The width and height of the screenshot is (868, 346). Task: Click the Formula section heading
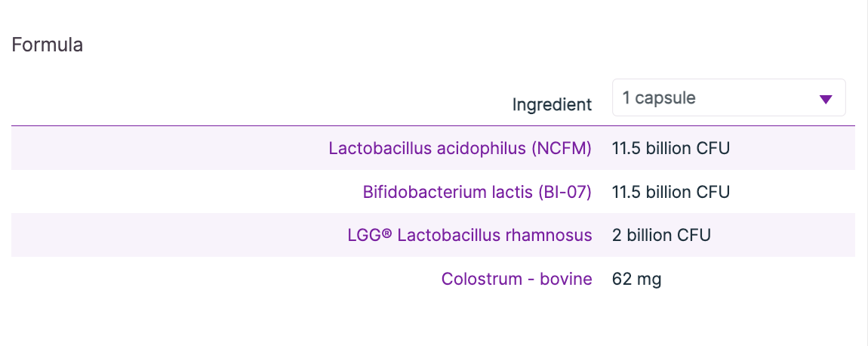48,45
